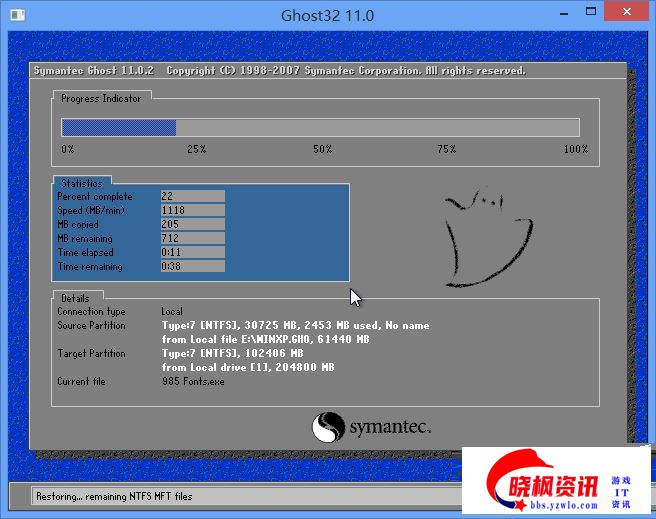Click the Progress Indicator heading label
This screenshot has width=656, height=519.
tap(101, 98)
